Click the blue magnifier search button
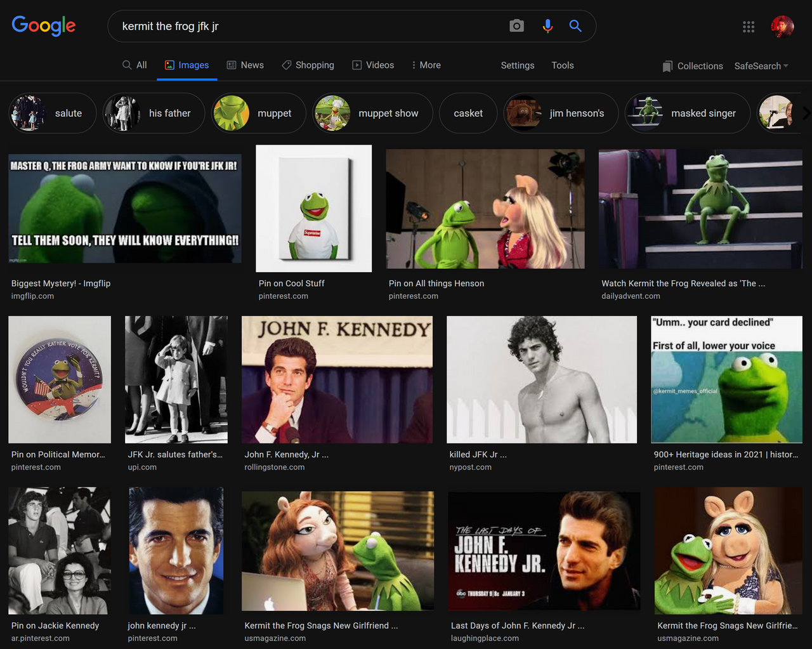 (575, 26)
